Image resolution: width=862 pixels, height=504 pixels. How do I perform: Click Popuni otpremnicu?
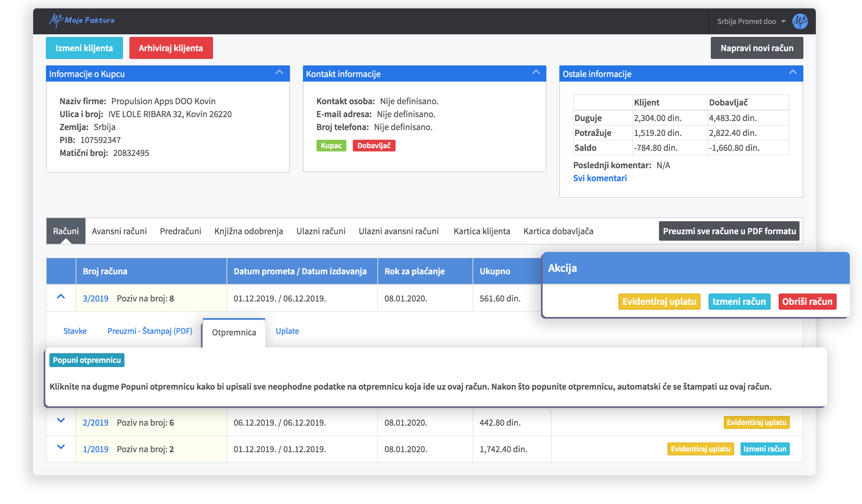[x=87, y=360]
